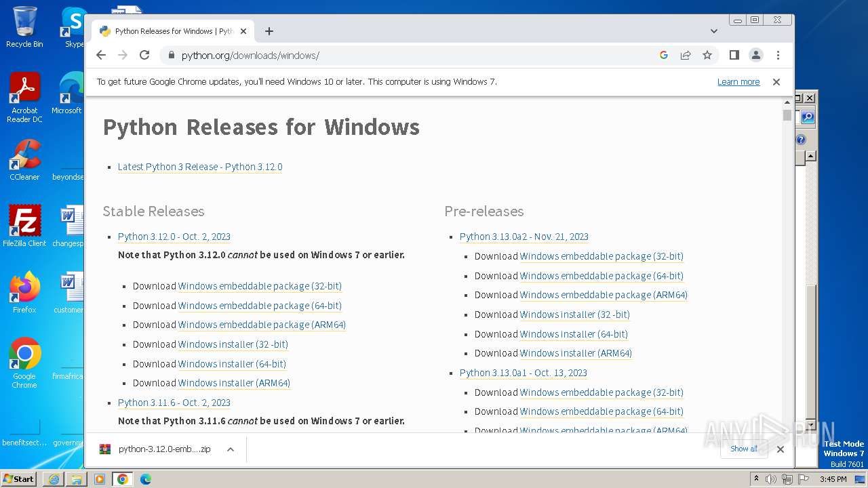The height and width of the screenshot is (488, 868).
Task: Download 3.12.0 Windows installer (ARM64)
Action: [234, 383]
